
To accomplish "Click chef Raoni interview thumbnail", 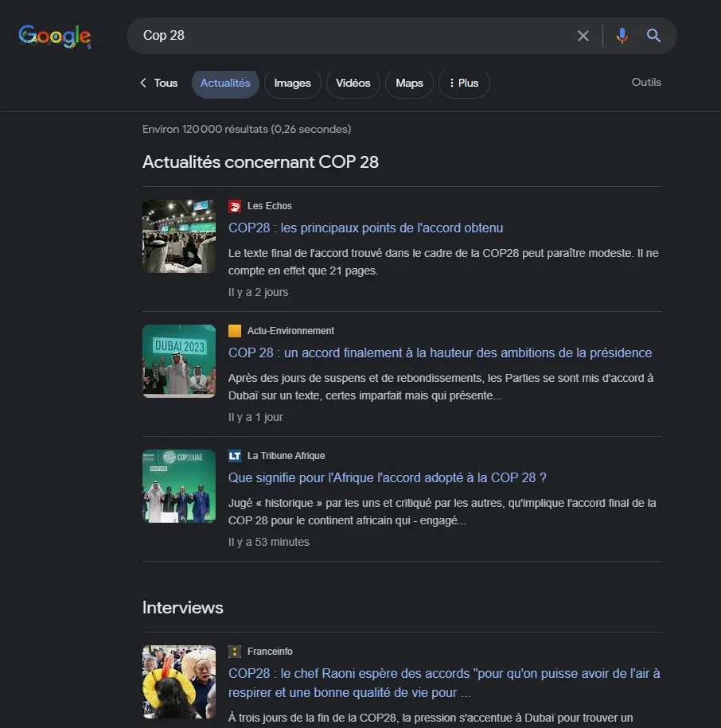I will click(x=179, y=682).
